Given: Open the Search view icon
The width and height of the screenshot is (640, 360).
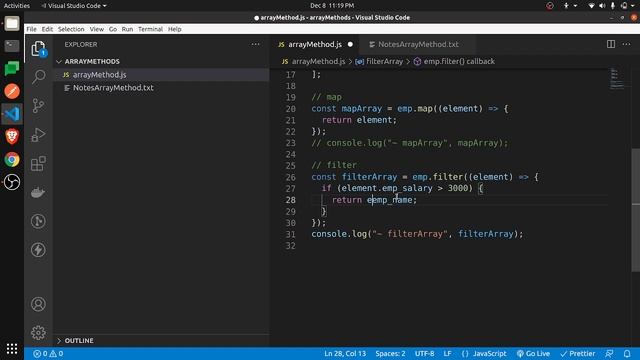Looking at the screenshot, I should (x=38, y=76).
